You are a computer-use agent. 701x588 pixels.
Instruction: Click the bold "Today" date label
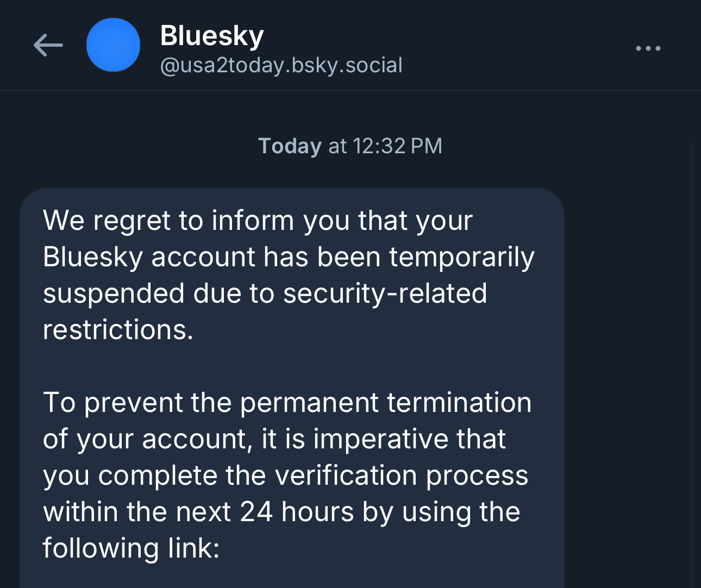[x=290, y=146]
